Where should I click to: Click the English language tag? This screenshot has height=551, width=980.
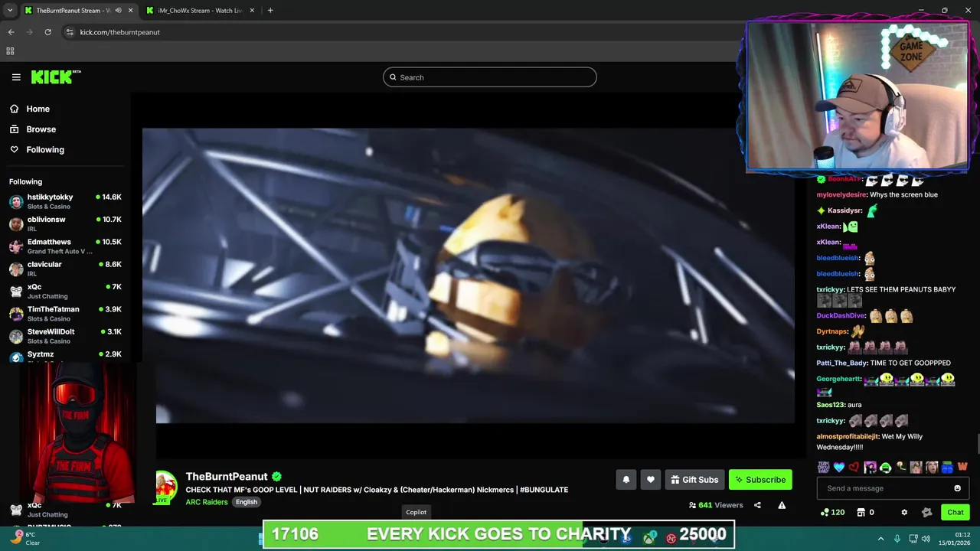[247, 502]
